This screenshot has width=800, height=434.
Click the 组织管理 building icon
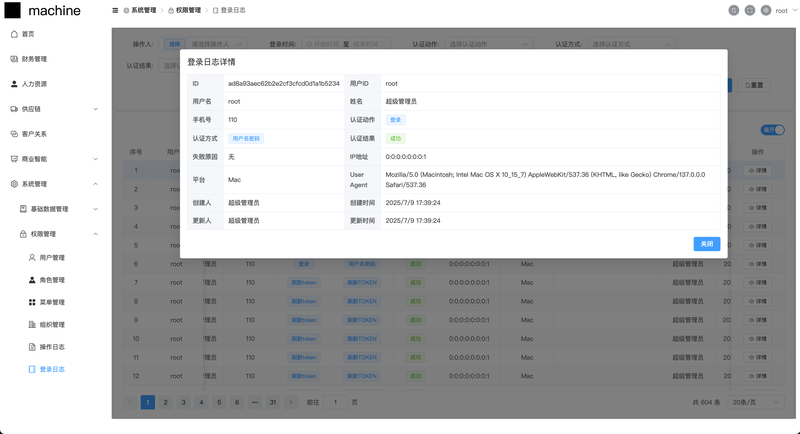(x=32, y=324)
